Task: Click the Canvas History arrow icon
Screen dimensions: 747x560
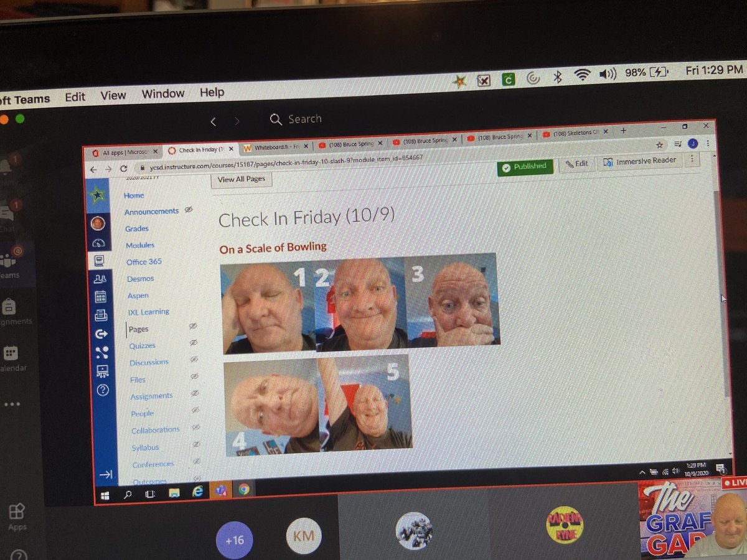Action: pyautogui.click(x=101, y=334)
